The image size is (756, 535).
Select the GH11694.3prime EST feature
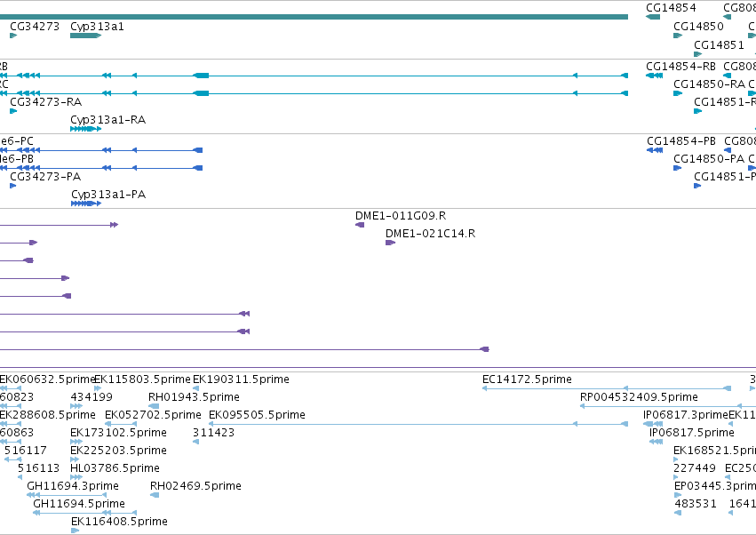[67, 495]
